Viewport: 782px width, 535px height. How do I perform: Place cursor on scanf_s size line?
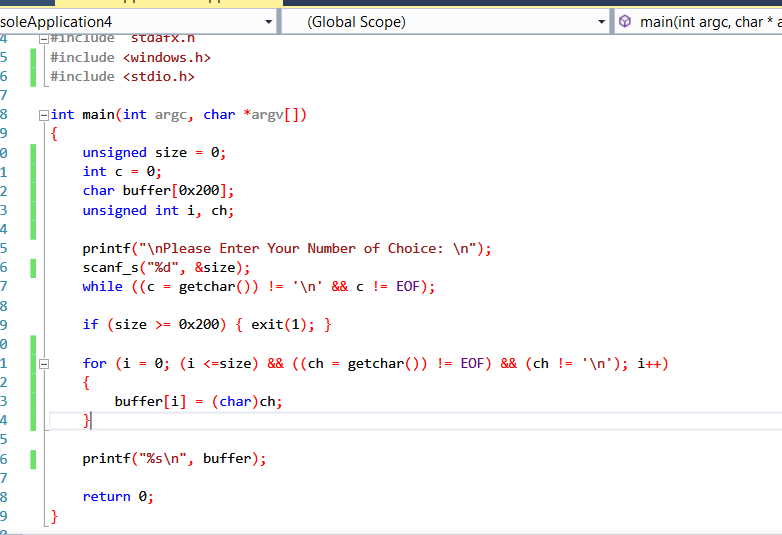[166, 268]
